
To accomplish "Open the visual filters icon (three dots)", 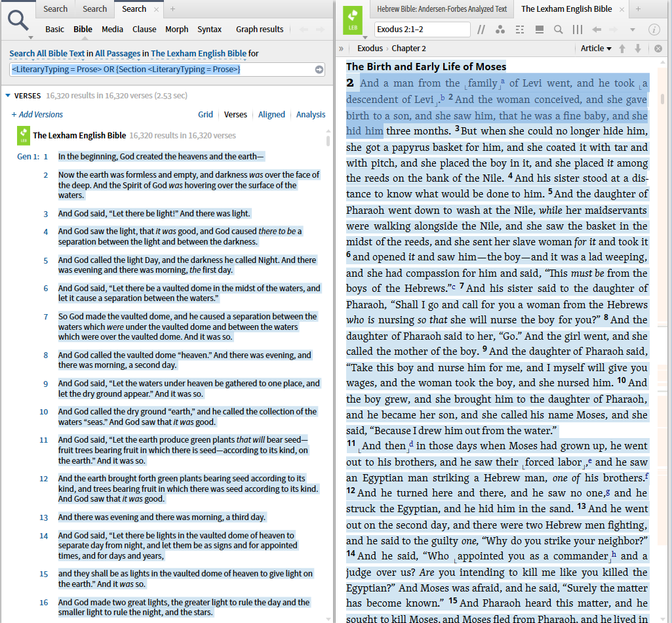I will click(x=500, y=30).
